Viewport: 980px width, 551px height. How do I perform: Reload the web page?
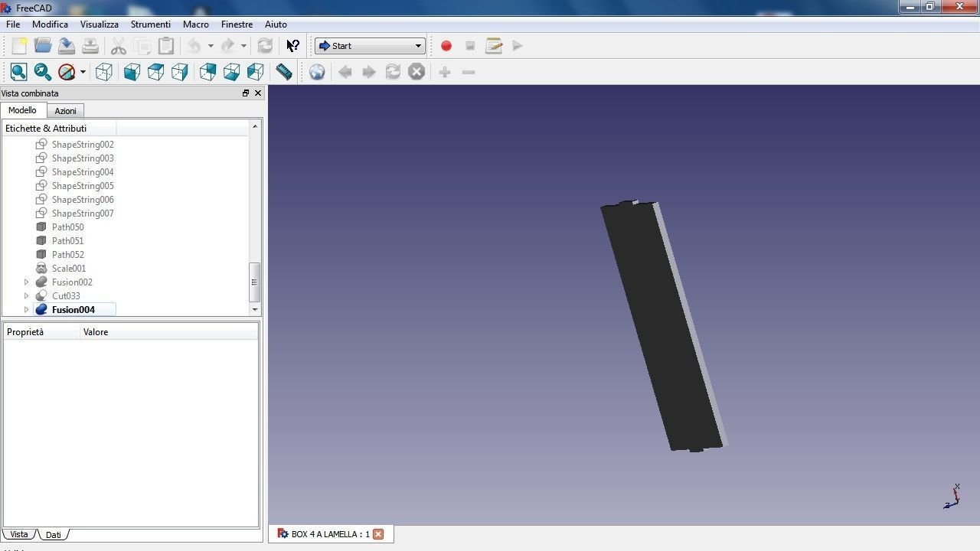coord(393,72)
